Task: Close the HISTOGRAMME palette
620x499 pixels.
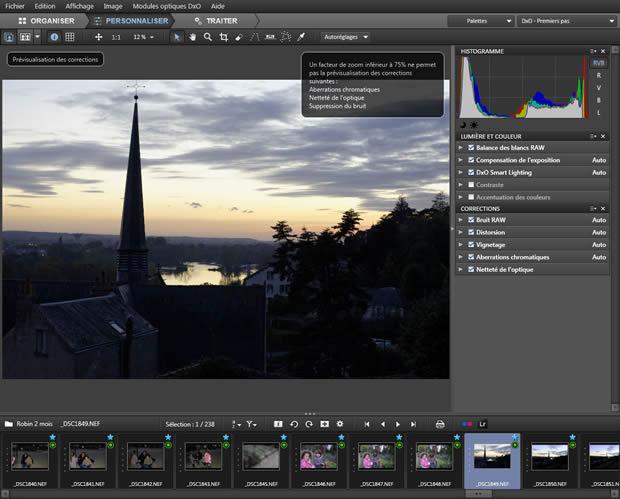Action: click(x=603, y=51)
